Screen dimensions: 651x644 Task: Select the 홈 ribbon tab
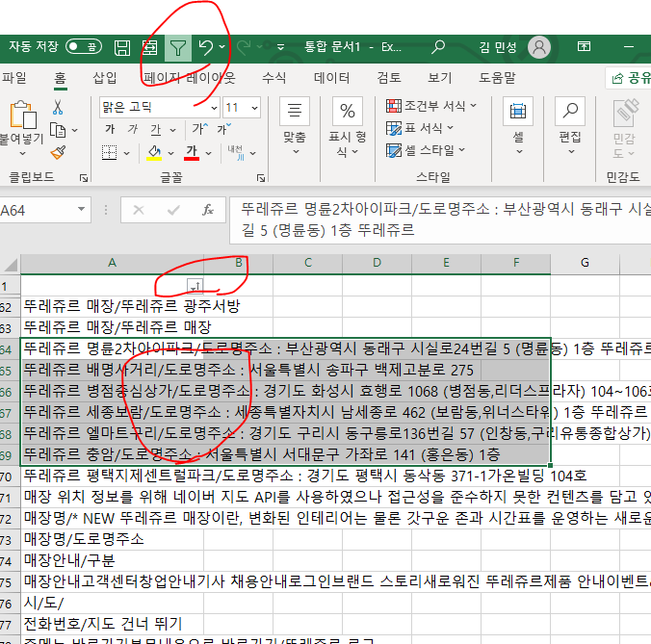(x=61, y=78)
